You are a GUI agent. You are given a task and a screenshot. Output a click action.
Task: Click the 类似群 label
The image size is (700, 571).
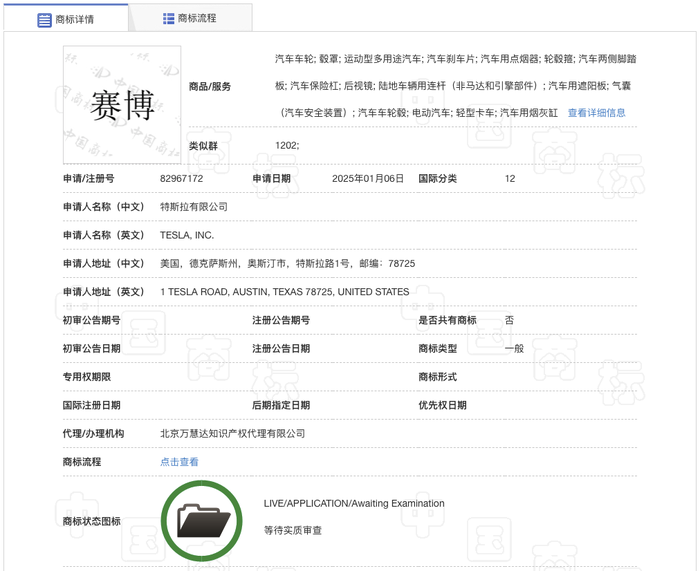tap(203, 146)
